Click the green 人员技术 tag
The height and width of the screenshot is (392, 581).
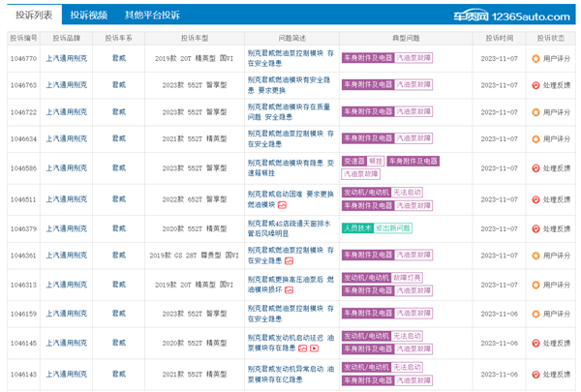356,228
